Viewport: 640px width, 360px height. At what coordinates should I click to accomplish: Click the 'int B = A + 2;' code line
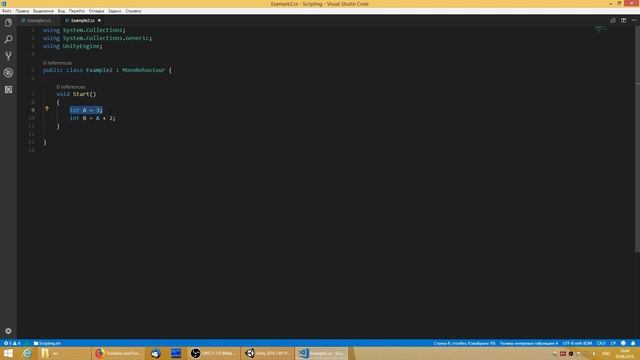point(93,118)
